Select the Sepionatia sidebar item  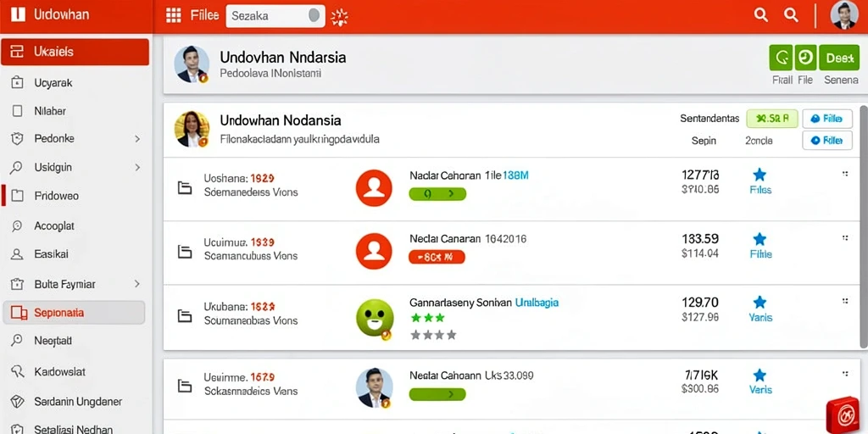pyautogui.click(x=75, y=313)
